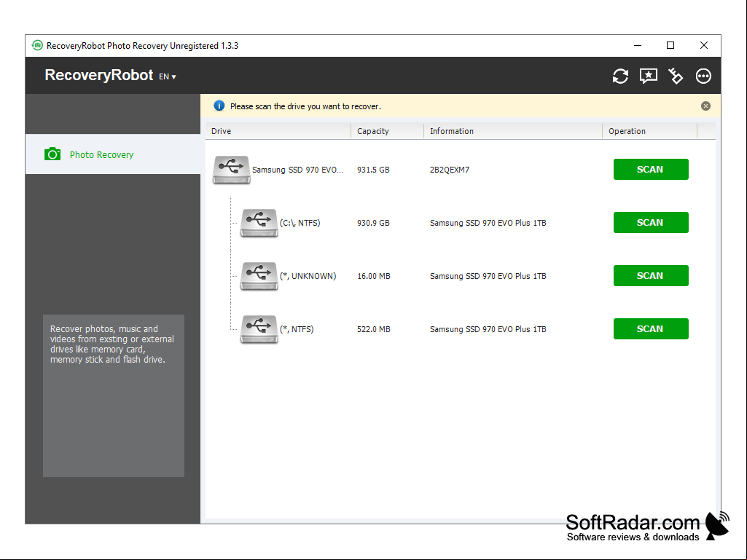
Task: Select the (*, UNKNOWN) partition label
Action: (x=308, y=276)
